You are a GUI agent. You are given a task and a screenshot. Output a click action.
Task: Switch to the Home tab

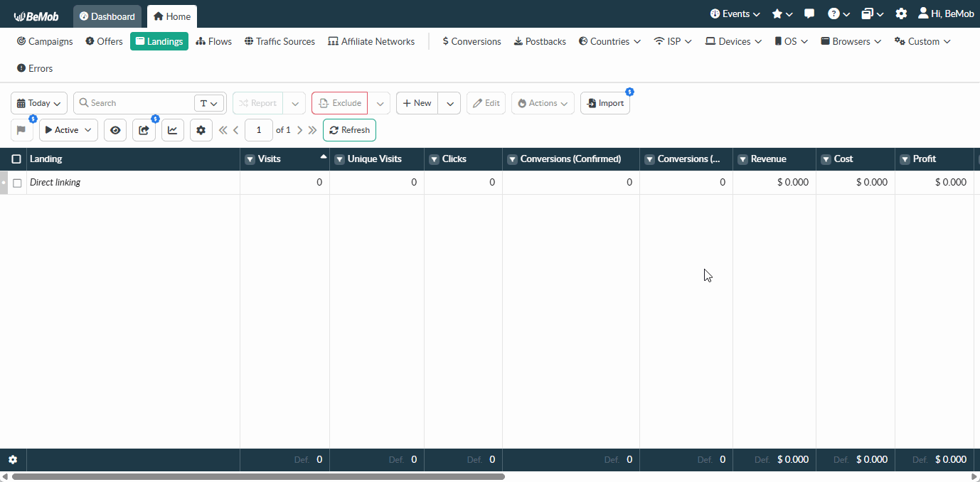point(172,16)
